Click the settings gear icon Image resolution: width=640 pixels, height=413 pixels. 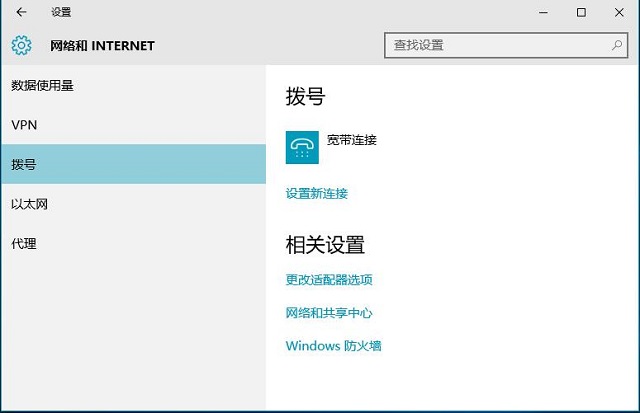(x=22, y=45)
